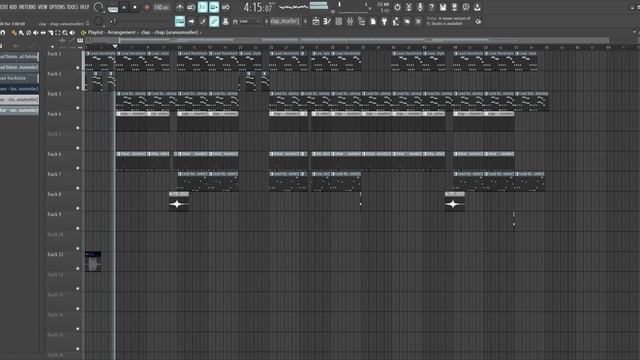Toggle the blend recording overdub button
640x360 pixels.
click(214, 7)
